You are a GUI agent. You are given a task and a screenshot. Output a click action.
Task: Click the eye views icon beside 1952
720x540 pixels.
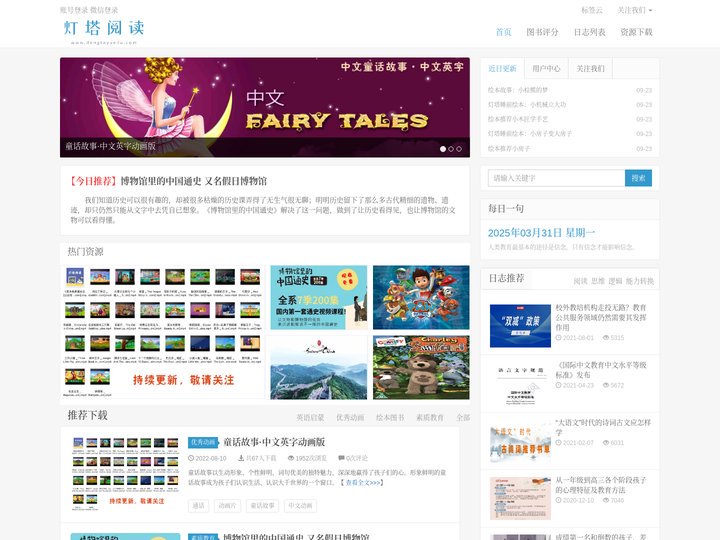click(x=291, y=458)
